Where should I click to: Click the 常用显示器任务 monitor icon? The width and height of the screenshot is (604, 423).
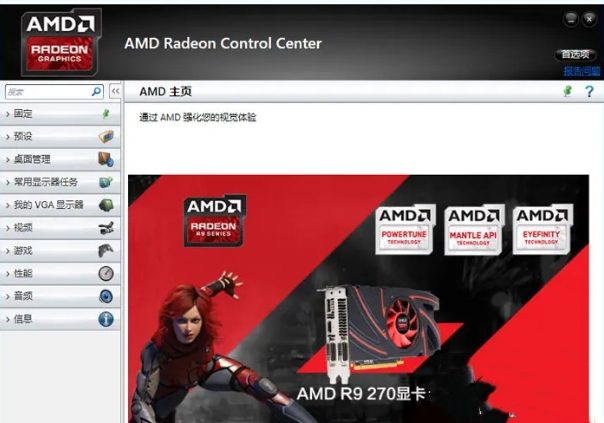pos(106,182)
